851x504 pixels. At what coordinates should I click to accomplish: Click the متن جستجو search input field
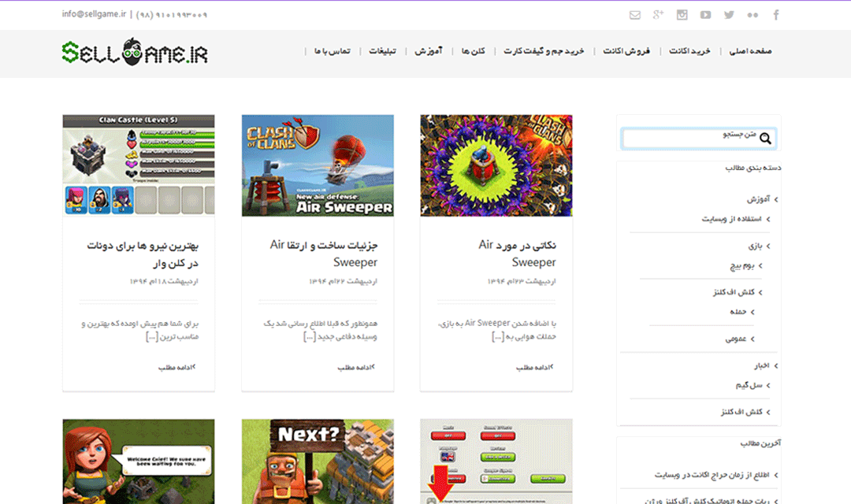coord(698,139)
